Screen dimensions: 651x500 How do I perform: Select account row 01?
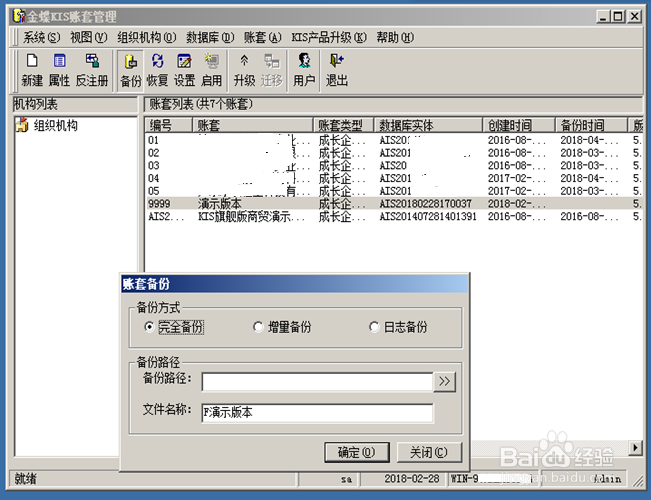[394, 140]
